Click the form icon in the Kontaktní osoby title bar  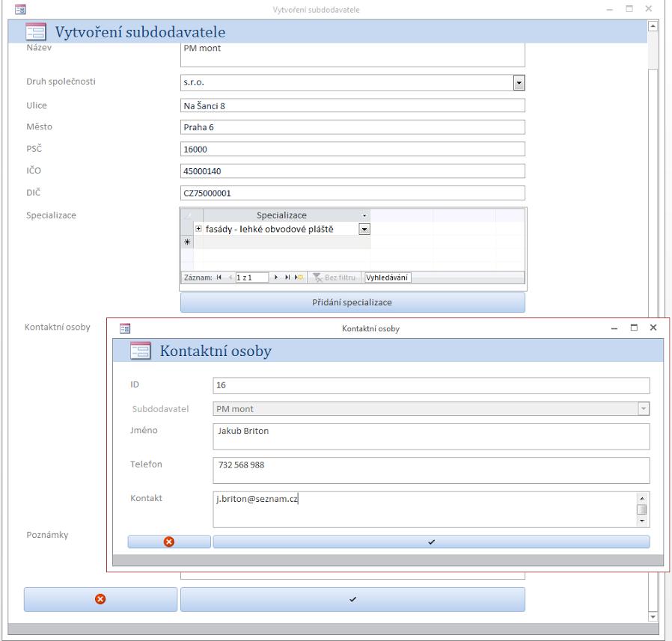tap(125, 328)
